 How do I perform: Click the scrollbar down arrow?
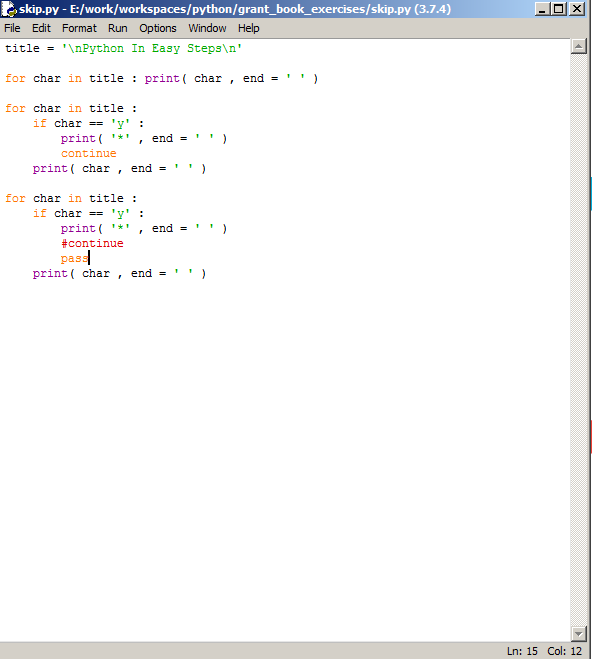click(579, 633)
